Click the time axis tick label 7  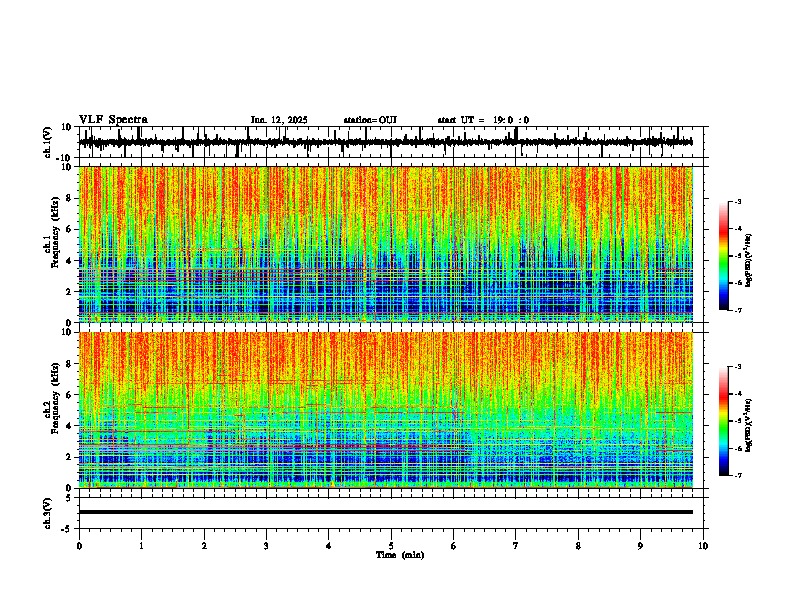(516, 546)
